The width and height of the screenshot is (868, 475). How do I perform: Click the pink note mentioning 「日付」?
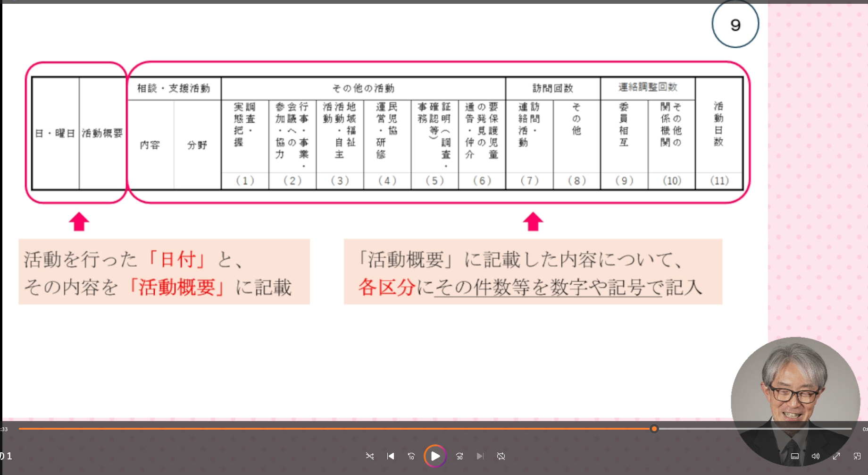coord(164,272)
